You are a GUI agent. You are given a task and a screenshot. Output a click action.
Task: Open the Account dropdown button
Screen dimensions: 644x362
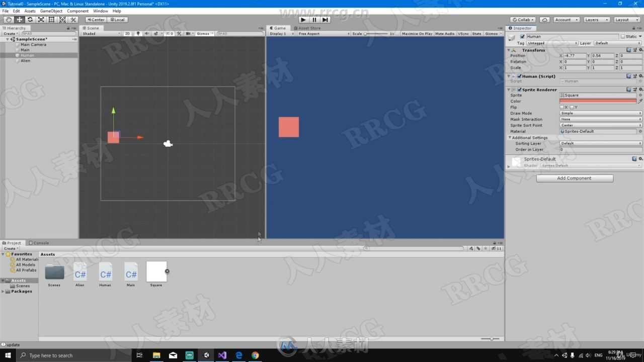566,20
